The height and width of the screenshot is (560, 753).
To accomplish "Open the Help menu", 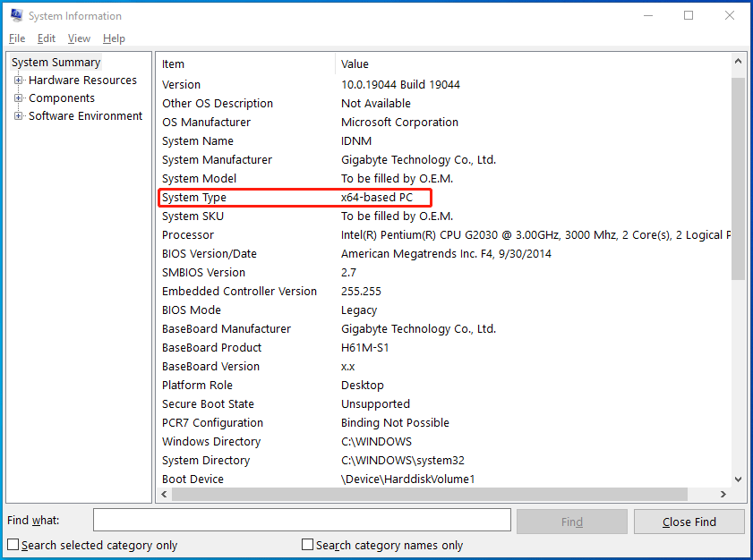I will [x=114, y=38].
